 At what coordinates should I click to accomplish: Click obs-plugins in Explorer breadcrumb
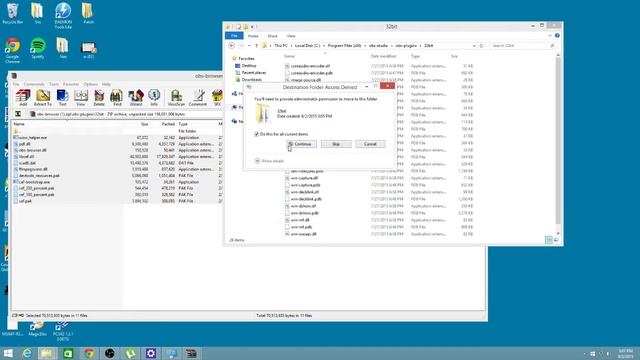tap(406, 46)
